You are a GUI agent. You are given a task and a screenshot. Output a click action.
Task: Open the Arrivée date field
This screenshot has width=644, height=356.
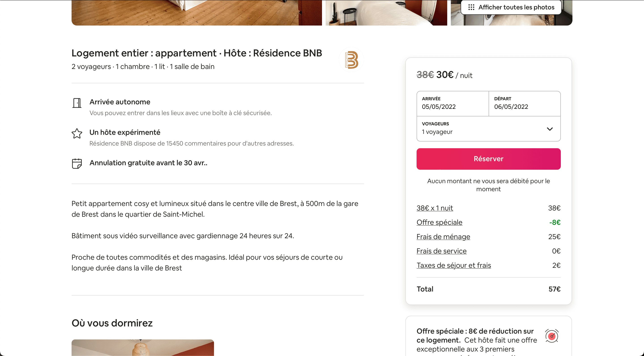[x=453, y=103]
